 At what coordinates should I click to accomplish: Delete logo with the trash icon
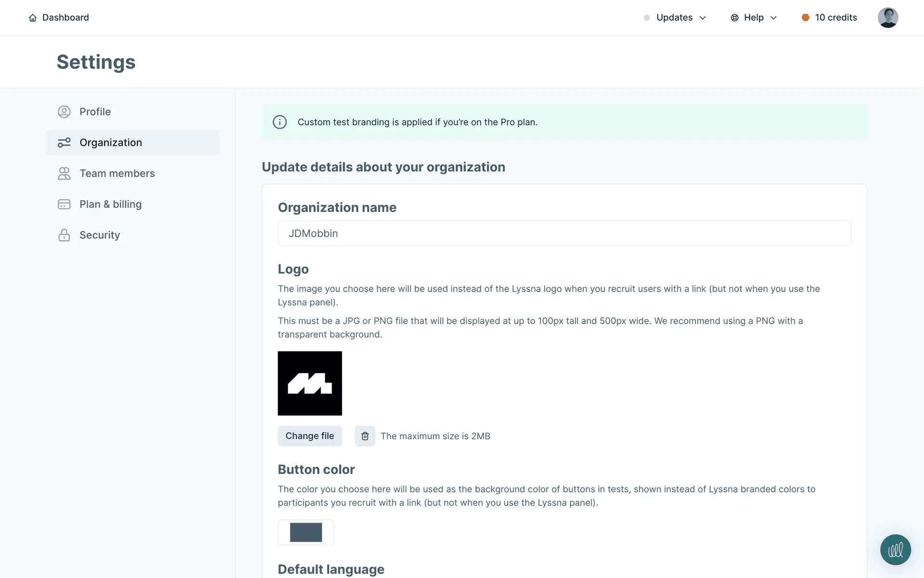[365, 436]
